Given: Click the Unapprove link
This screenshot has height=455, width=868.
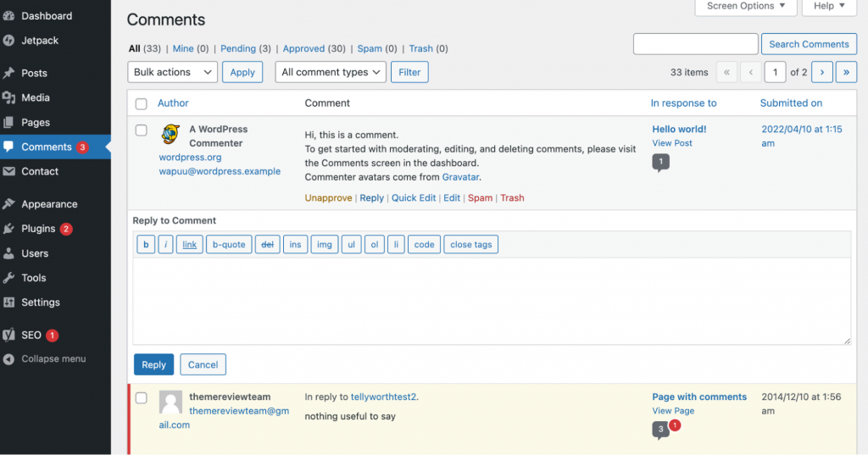Looking at the screenshot, I should point(328,198).
